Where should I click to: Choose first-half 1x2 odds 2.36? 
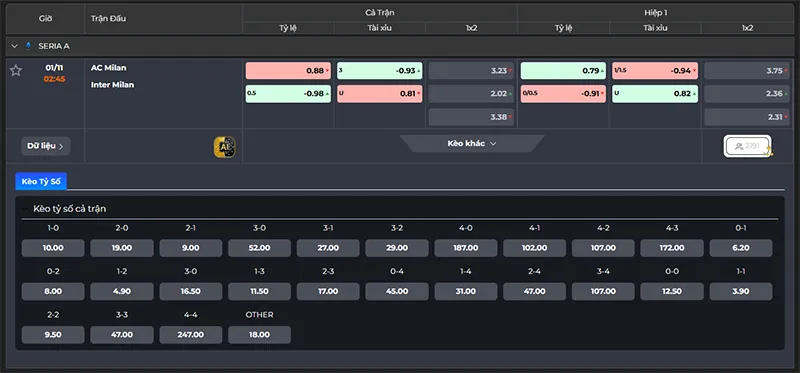tap(747, 94)
